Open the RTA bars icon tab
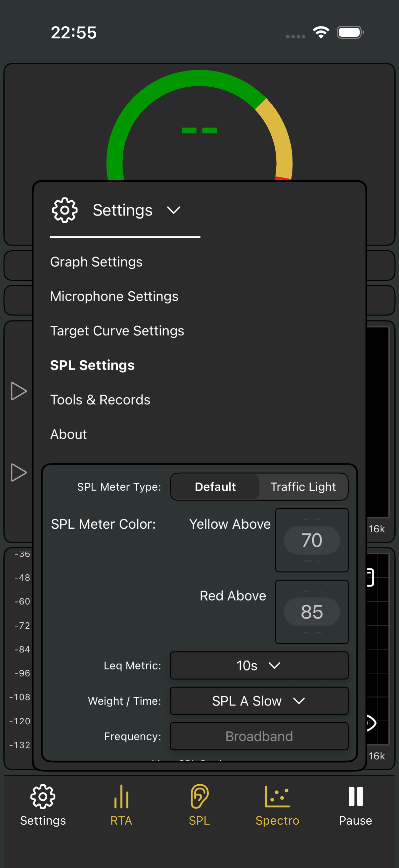The width and height of the screenshot is (399, 868). (121, 796)
